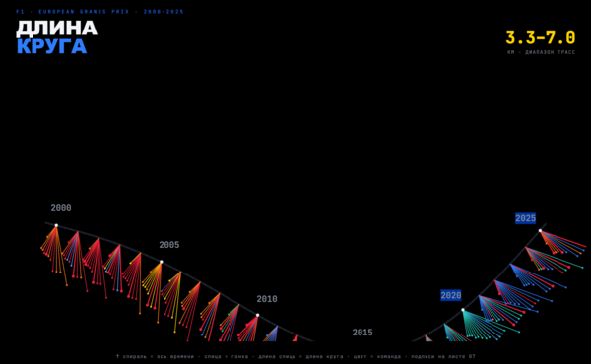Image resolution: width=591 pixels, height=364 pixels.
Task: Click the blue КРУГА title word
Action: pyautogui.click(x=51, y=46)
